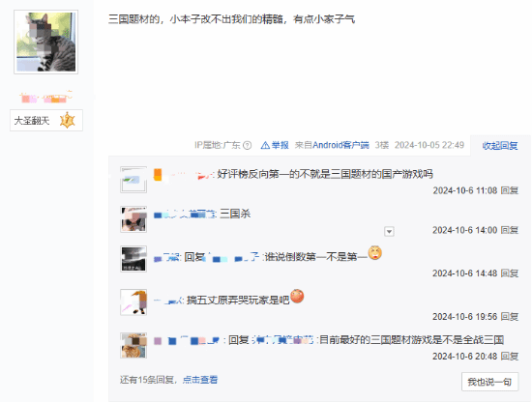
Task: Open avatar of the 全战三国 commenter
Action: pyautogui.click(x=133, y=345)
